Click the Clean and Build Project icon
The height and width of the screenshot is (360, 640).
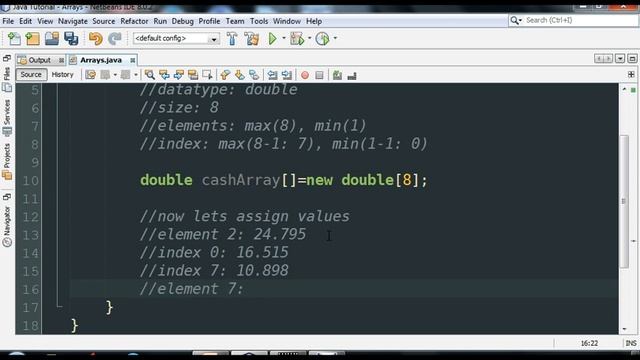[251, 38]
